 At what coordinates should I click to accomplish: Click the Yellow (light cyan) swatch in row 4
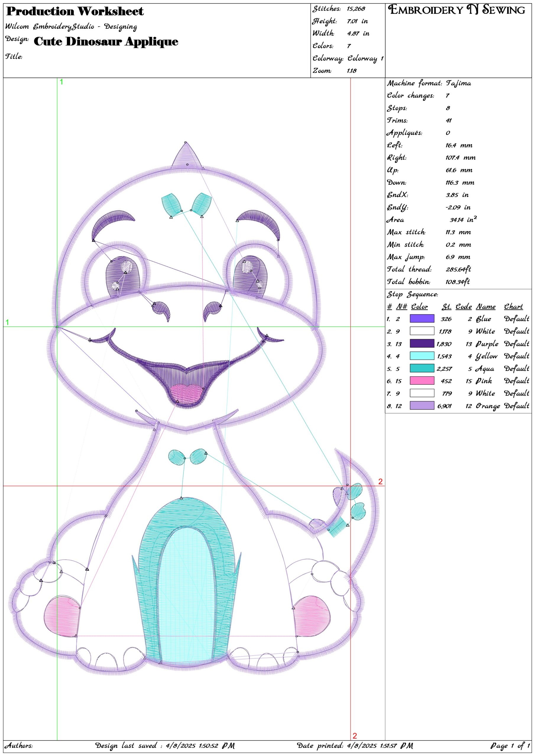tap(421, 356)
